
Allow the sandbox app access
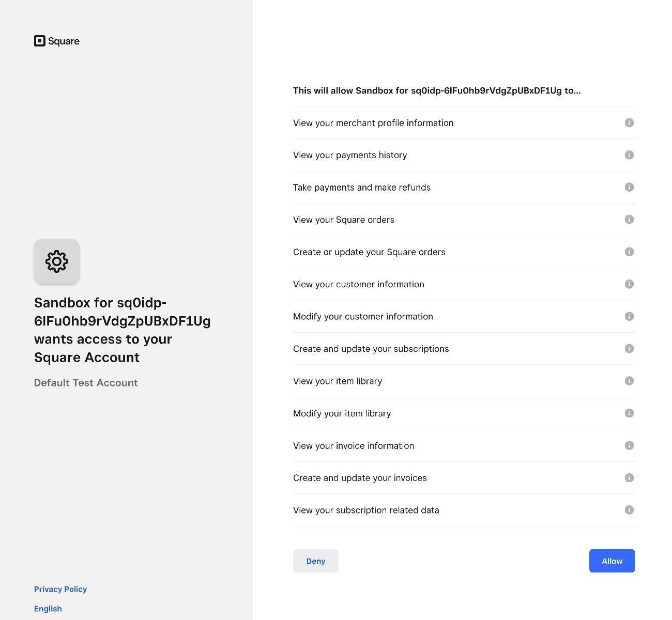click(612, 561)
